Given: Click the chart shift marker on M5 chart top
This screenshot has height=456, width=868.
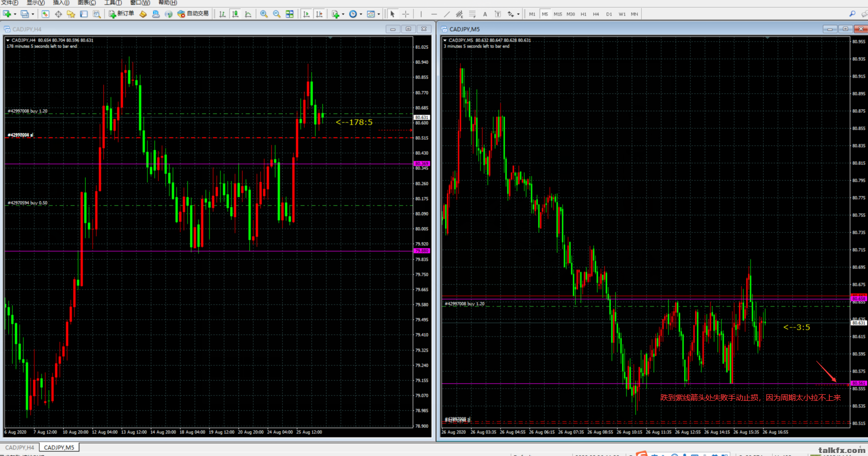Looking at the screenshot, I should click(767, 38).
